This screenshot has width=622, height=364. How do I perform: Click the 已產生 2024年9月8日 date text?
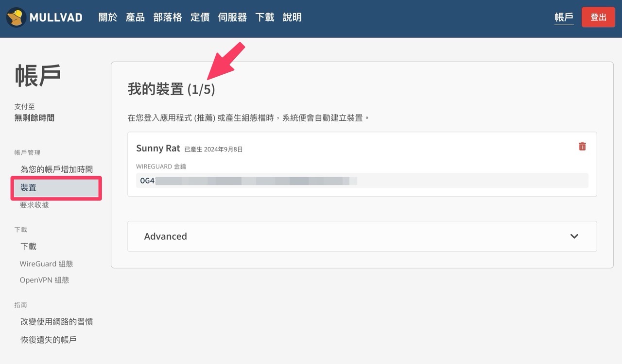pyautogui.click(x=213, y=149)
